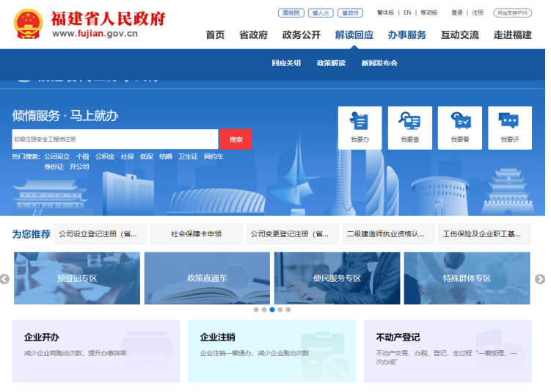Select the third carousel page dot
Viewport: 551px width, 392px height.
click(272, 310)
